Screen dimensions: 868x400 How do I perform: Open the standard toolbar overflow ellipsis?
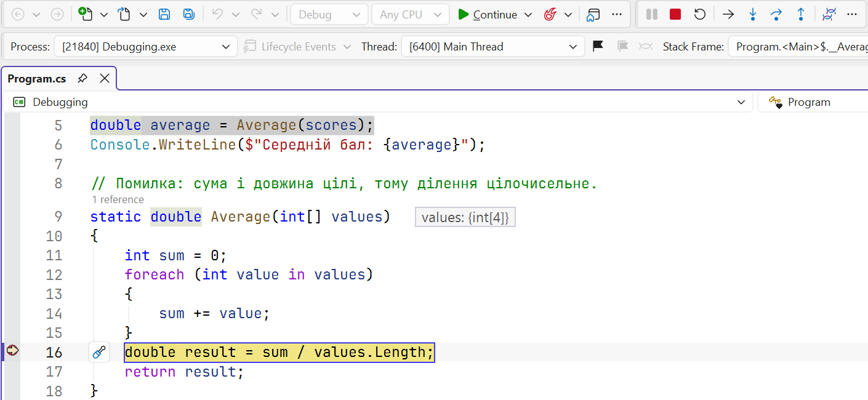tap(617, 14)
